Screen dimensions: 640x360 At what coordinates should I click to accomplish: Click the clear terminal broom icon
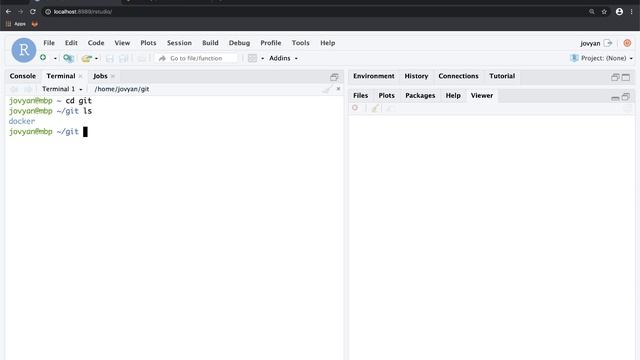coord(327,89)
